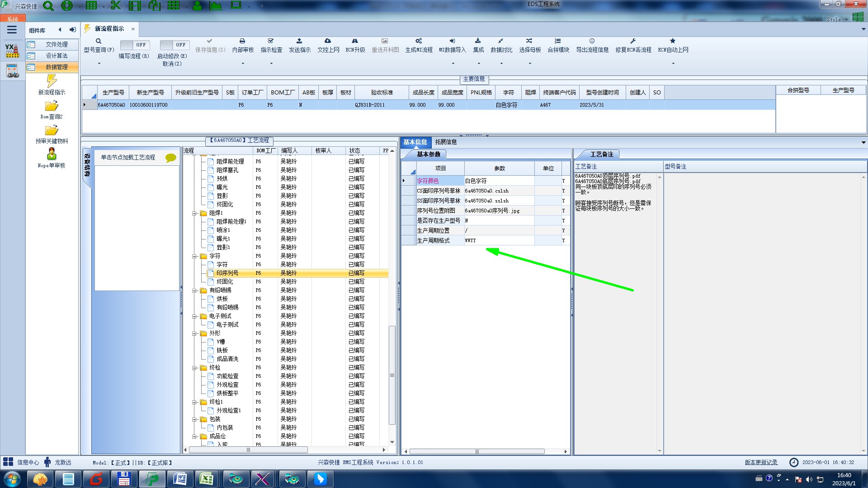The height and width of the screenshot is (488, 868).
Task: Click 导出流程信息 smiley icon
Action: (592, 41)
